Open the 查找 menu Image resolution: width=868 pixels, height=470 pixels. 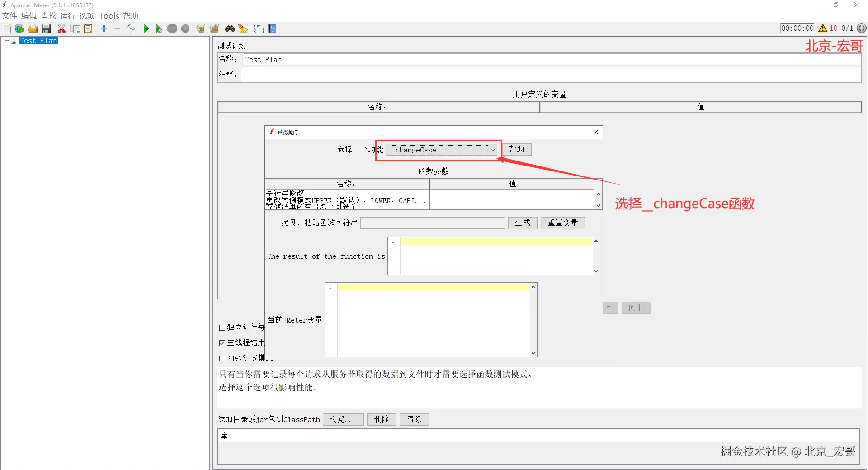pyautogui.click(x=48, y=16)
